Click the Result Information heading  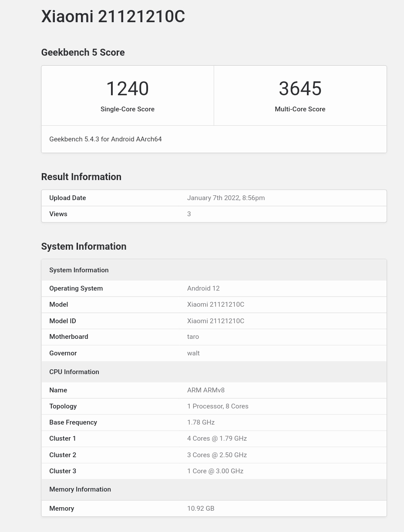(81, 177)
